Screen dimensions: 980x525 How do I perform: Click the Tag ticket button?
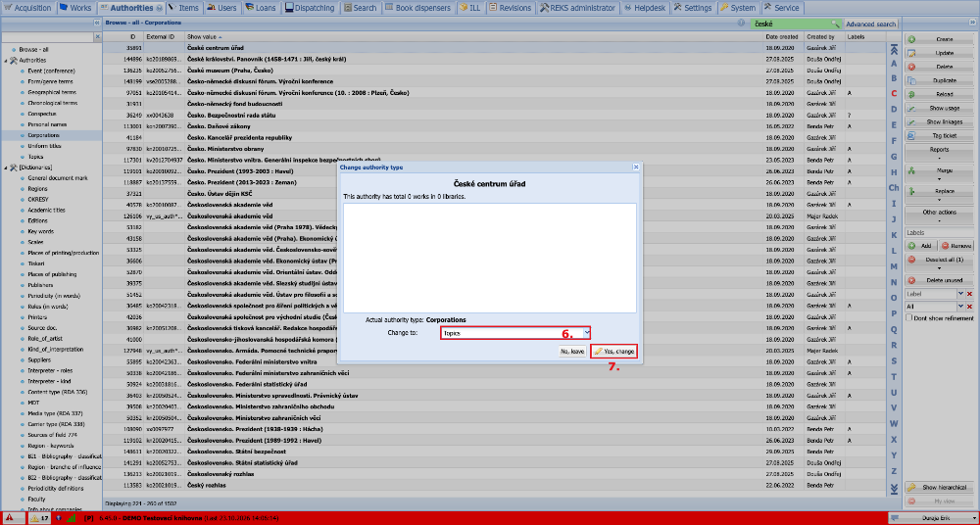click(x=940, y=135)
